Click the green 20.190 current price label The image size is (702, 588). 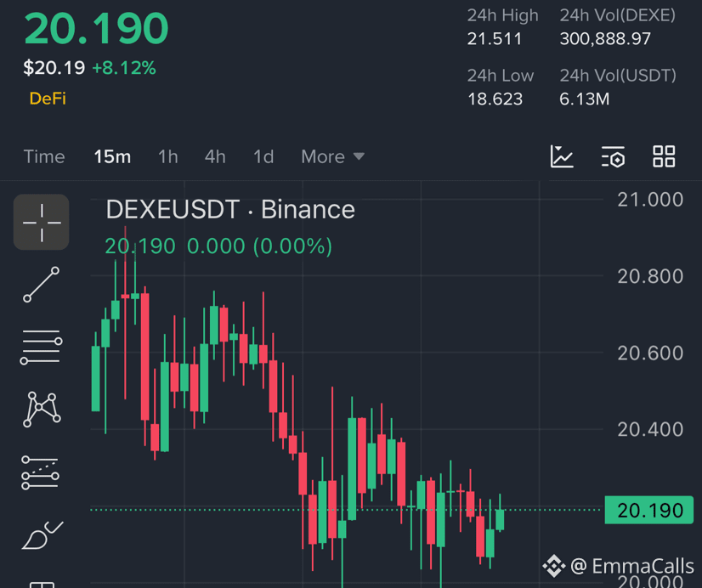click(649, 510)
